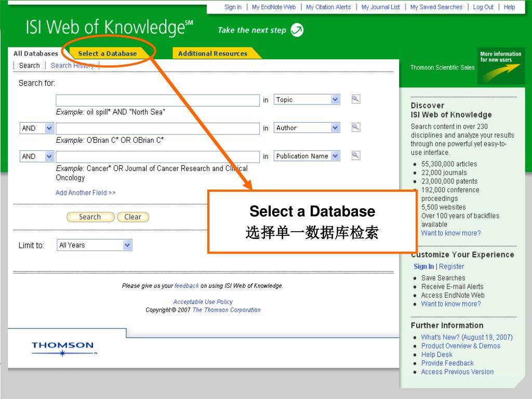Click the feedback link
Image resolution: width=532 pixels, height=399 pixels.
click(187, 286)
